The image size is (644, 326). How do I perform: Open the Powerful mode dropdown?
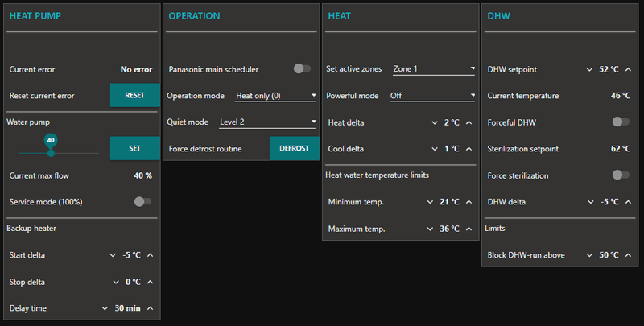[x=432, y=96]
